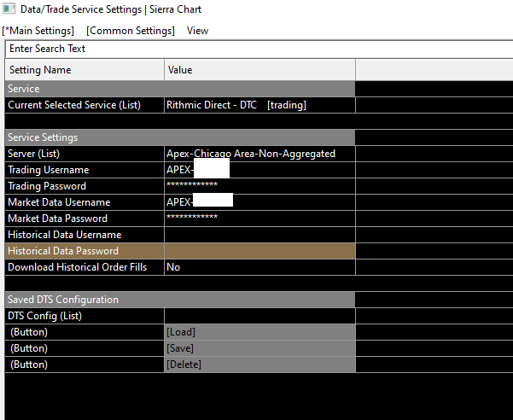Open the [Common Settings] menu
513x420 pixels.
[131, 31]
